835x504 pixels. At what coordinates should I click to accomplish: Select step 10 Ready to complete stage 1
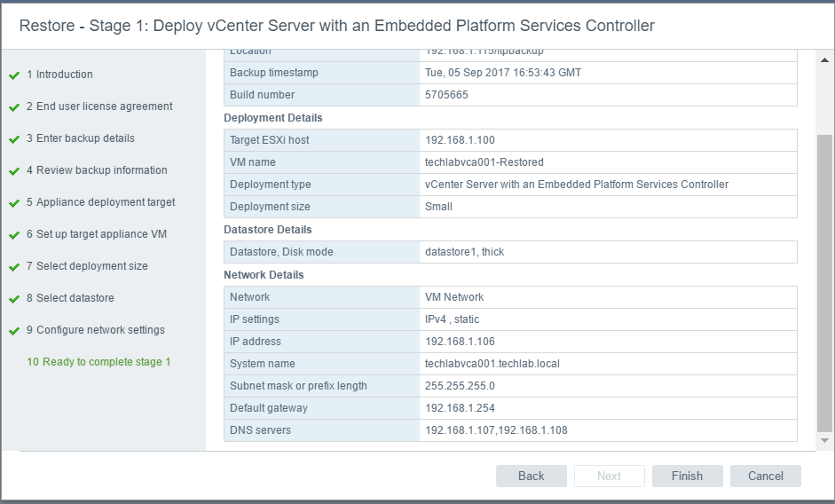pyautogui.click(x=99, y=362)
